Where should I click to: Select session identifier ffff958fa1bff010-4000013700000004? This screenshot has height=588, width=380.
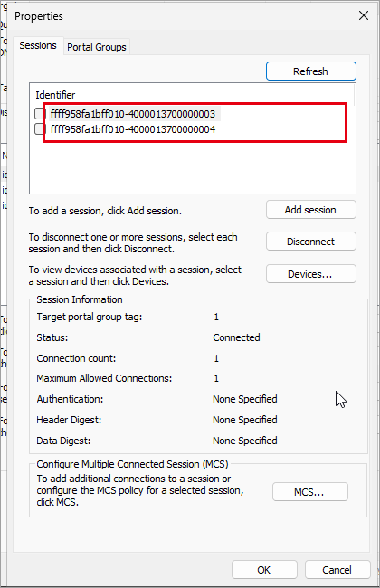click(x=133, y=129)
